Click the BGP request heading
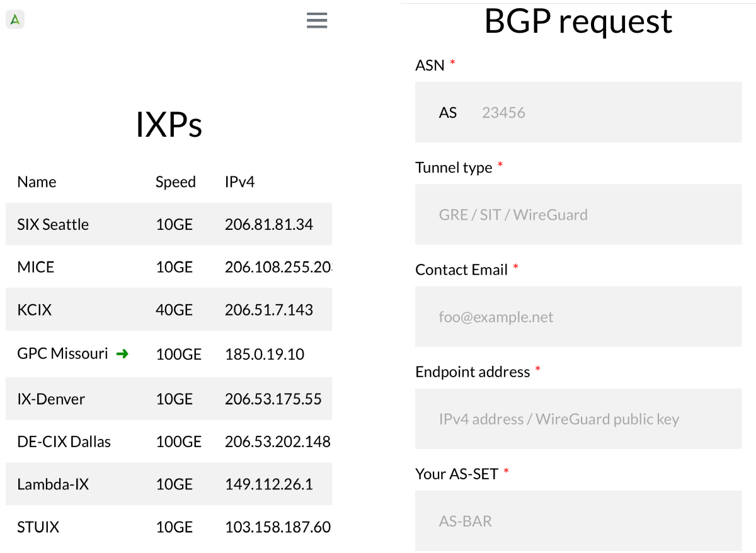This screenshot has height=553, width=756. tap(578, 21)
